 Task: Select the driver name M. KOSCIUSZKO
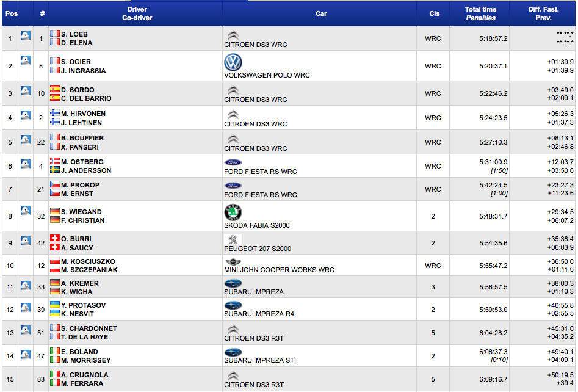(x=88, y=261)
